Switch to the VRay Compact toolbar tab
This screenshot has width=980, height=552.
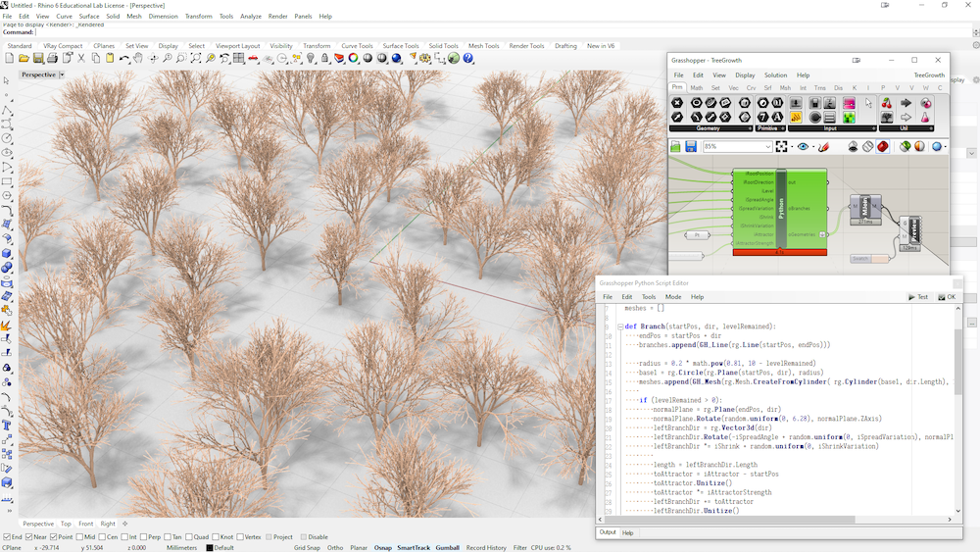pos(63,46)
